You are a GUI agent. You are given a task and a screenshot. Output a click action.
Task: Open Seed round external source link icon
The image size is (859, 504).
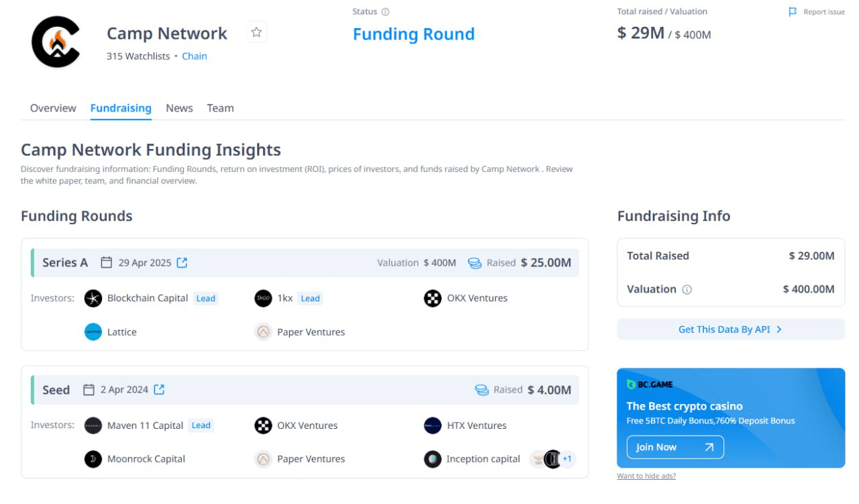tap(159, 389)
